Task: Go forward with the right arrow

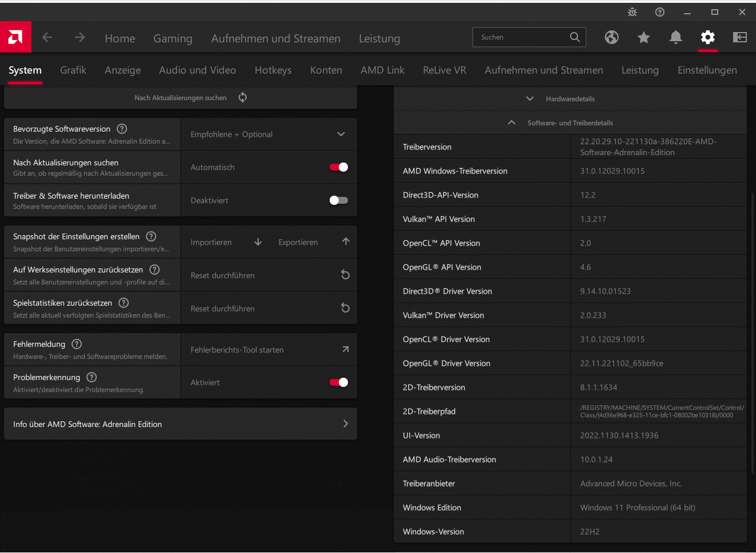Action: point(80,37)
